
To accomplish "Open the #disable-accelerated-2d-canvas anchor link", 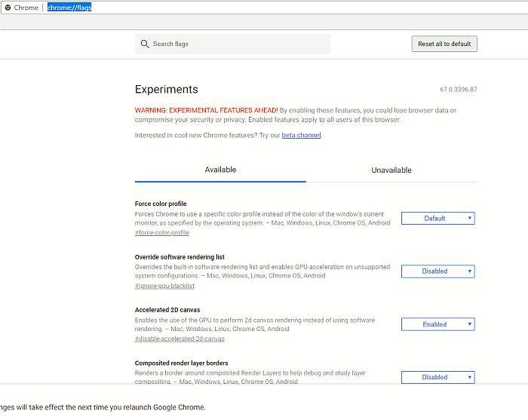I will click(180, 339).
